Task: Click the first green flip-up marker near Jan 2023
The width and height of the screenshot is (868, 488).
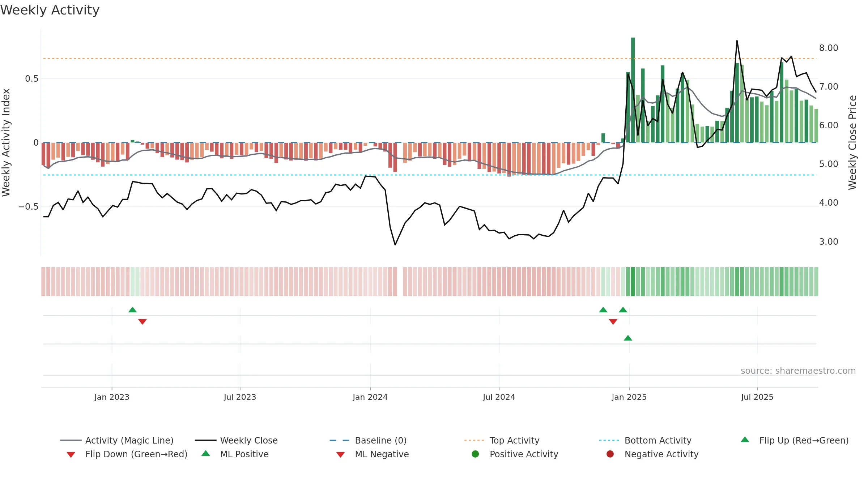Action: (133, 310)
